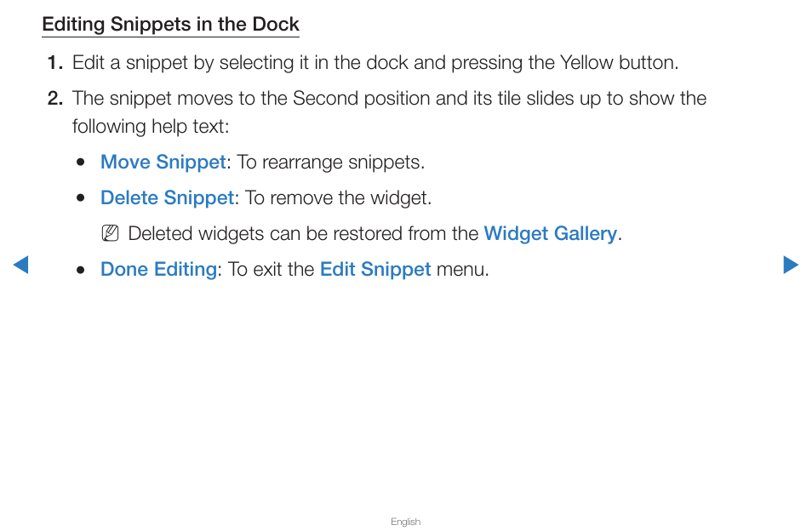Click the 'pressing the Yellow button' sentence

point(375,63)
